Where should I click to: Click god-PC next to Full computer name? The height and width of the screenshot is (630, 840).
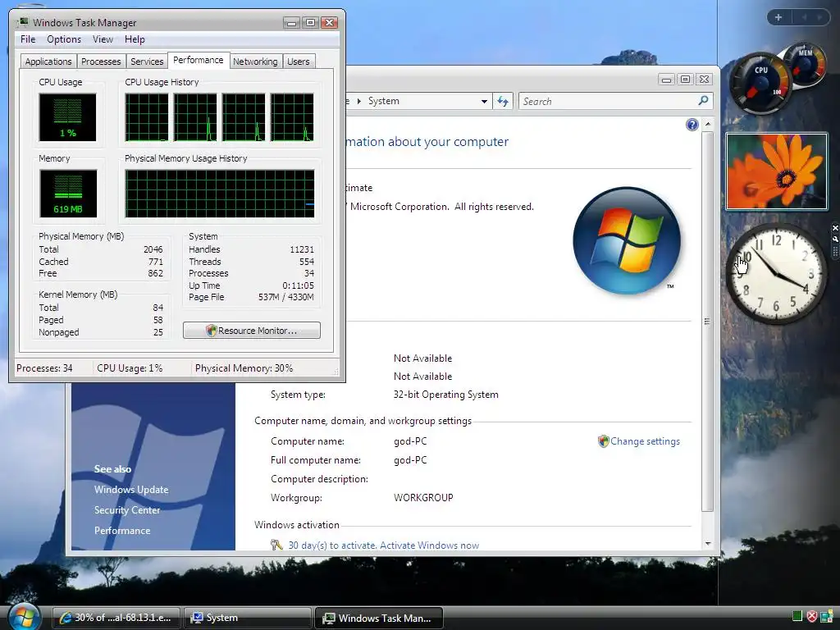tap(410, 459)
